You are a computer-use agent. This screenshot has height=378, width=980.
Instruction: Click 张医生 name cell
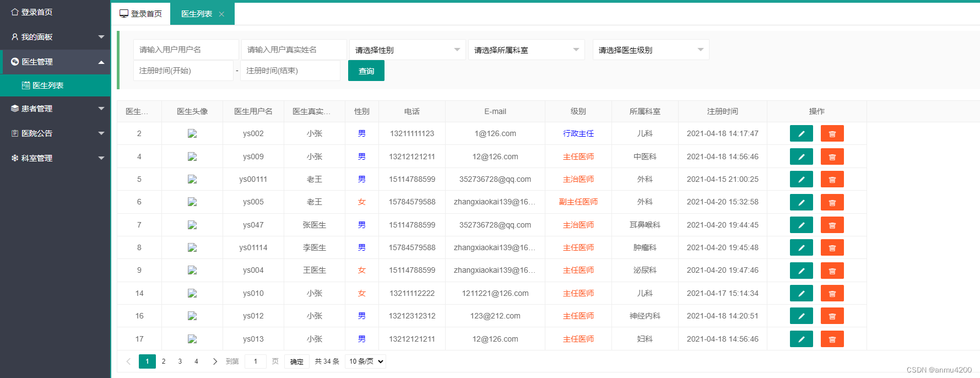(x=315, y=225)
